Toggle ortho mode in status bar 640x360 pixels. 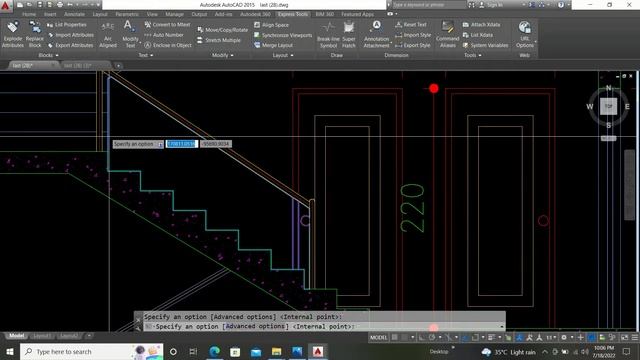coord(422,338)
